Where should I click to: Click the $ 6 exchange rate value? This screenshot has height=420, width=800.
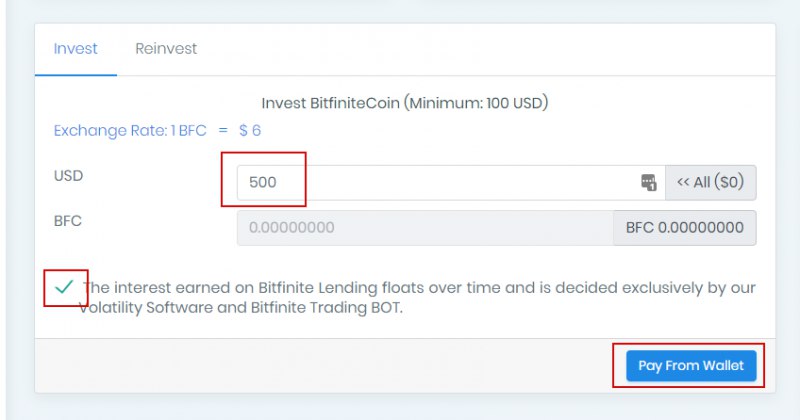[x=250, y=131]
